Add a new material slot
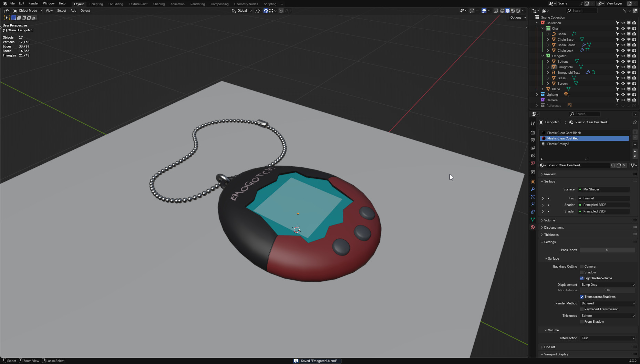The width and height of the screenshot is (640, 364). [x=635, y=132]
